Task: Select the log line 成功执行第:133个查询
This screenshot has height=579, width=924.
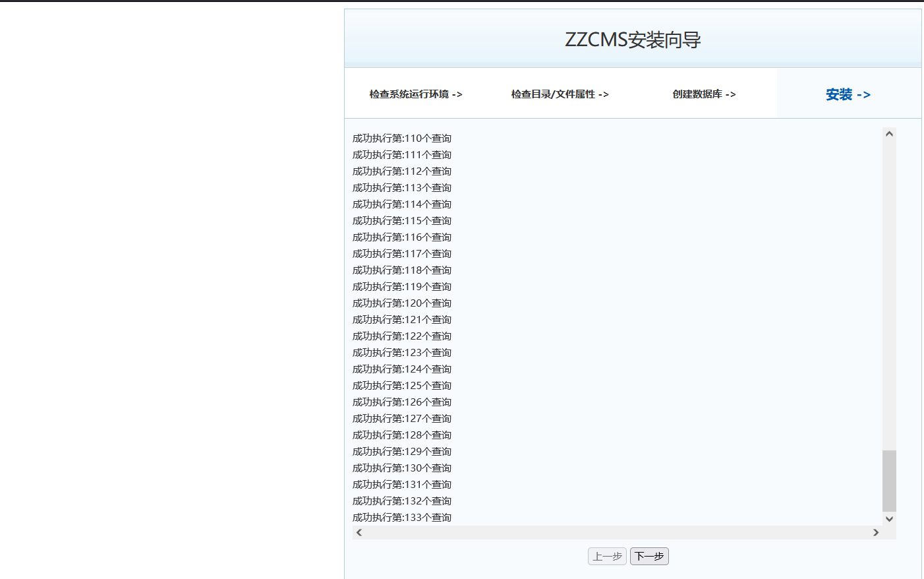Action: (x=401, y=517)
